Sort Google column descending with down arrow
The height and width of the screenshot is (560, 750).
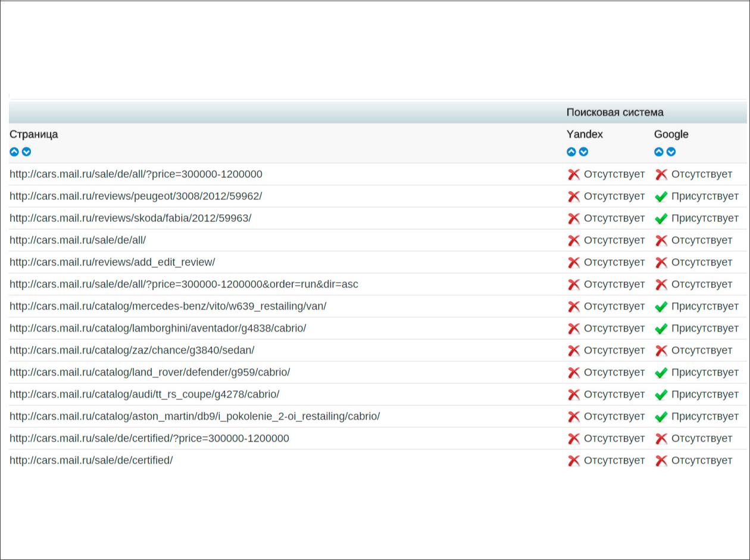(x=671, y=152)
